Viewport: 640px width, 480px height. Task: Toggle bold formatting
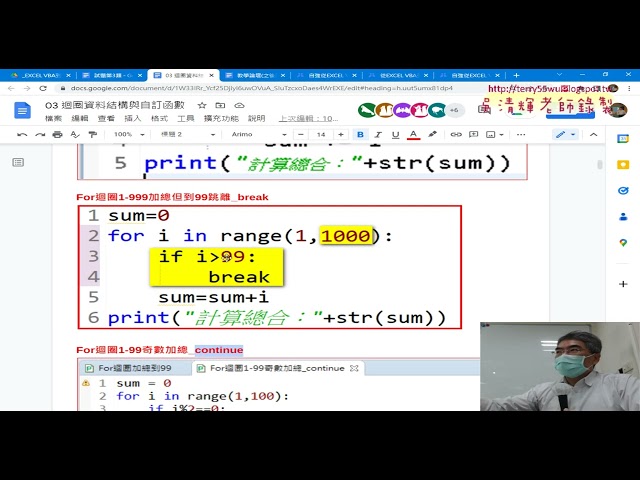(360, 134)
